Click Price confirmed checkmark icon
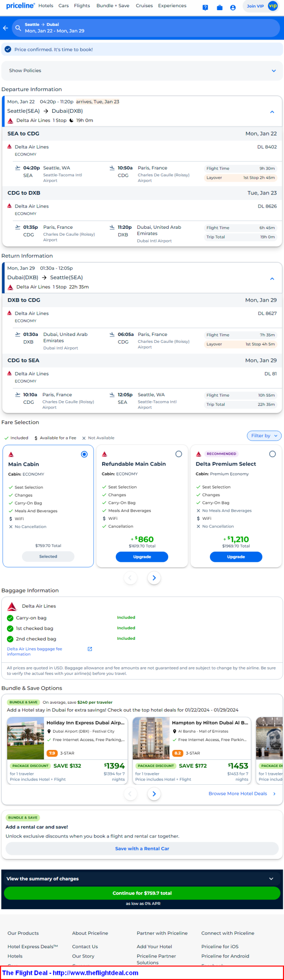This screenshot has height=980, width=284. tap(8, 50)
